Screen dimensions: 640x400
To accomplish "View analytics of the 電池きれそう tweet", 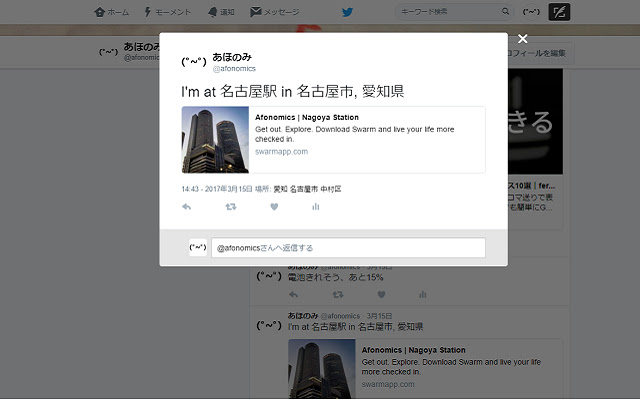I will click(x=423, y=294).
